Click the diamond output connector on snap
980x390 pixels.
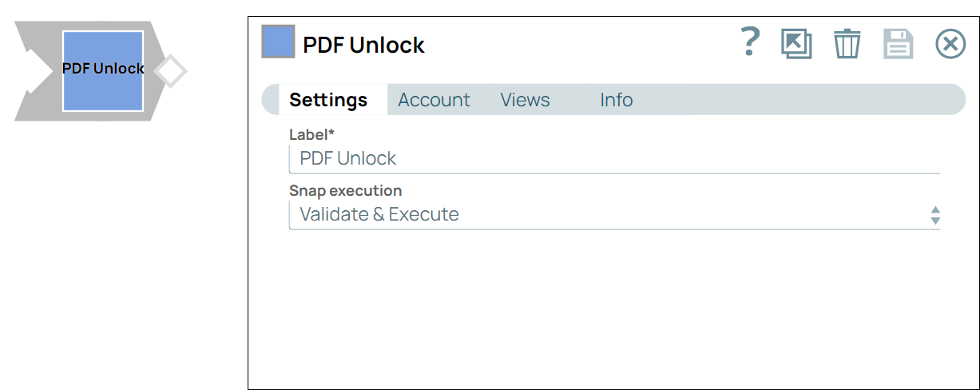(x=170, y=71)
